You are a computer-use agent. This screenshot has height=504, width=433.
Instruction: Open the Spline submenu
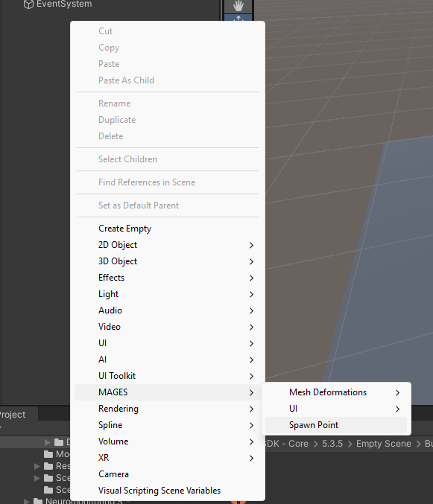pyautogui.click(x=167, y=425)
